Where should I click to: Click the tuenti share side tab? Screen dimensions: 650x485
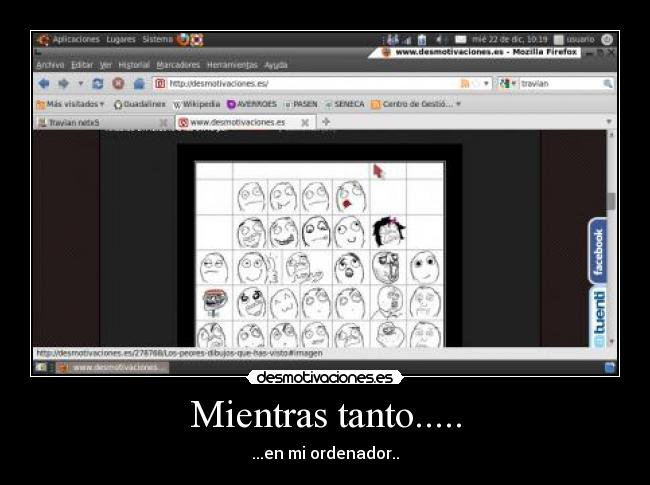(x=598, y=317)
